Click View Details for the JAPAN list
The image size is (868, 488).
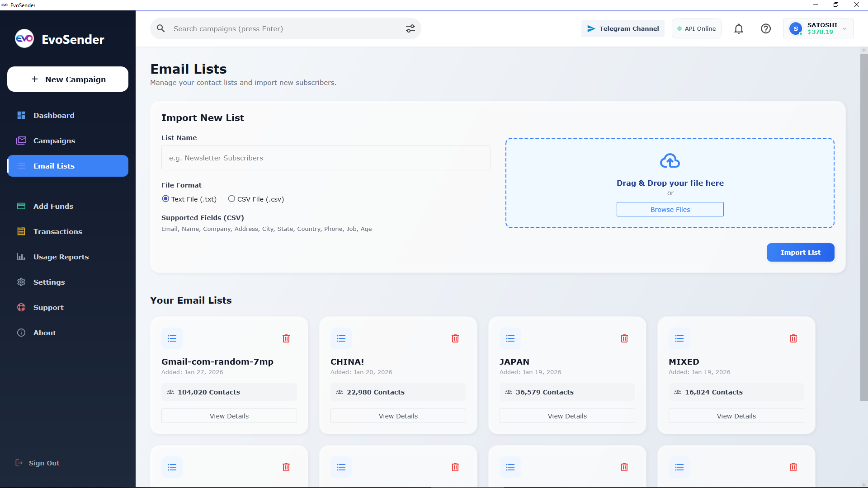tap(567, 416)
